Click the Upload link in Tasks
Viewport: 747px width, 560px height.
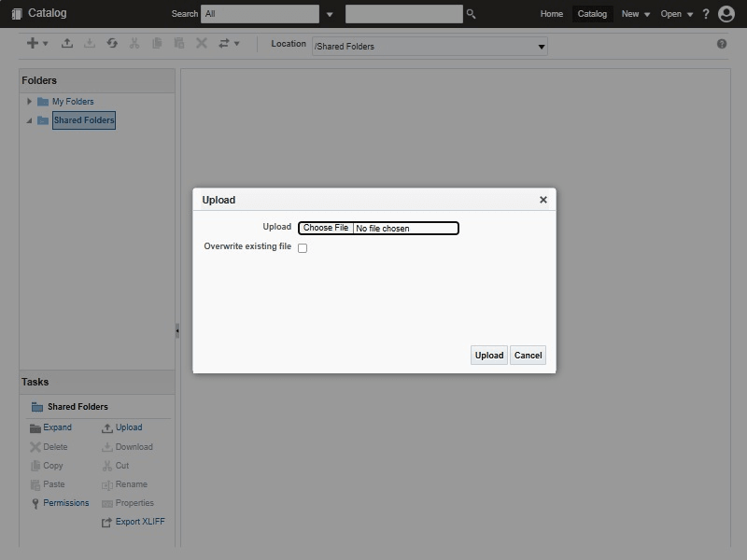click(x=129, y=427)
